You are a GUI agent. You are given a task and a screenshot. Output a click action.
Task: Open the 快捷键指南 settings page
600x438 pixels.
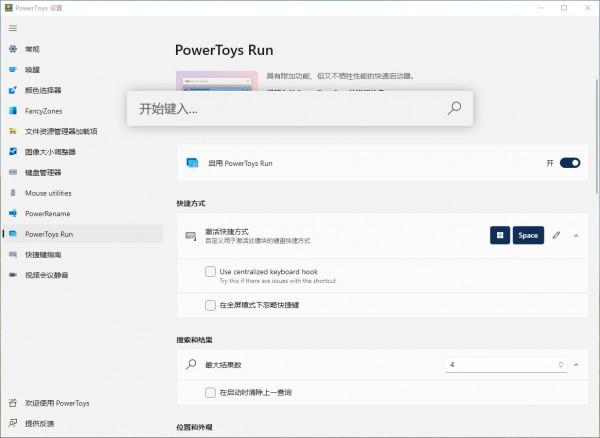82,254
